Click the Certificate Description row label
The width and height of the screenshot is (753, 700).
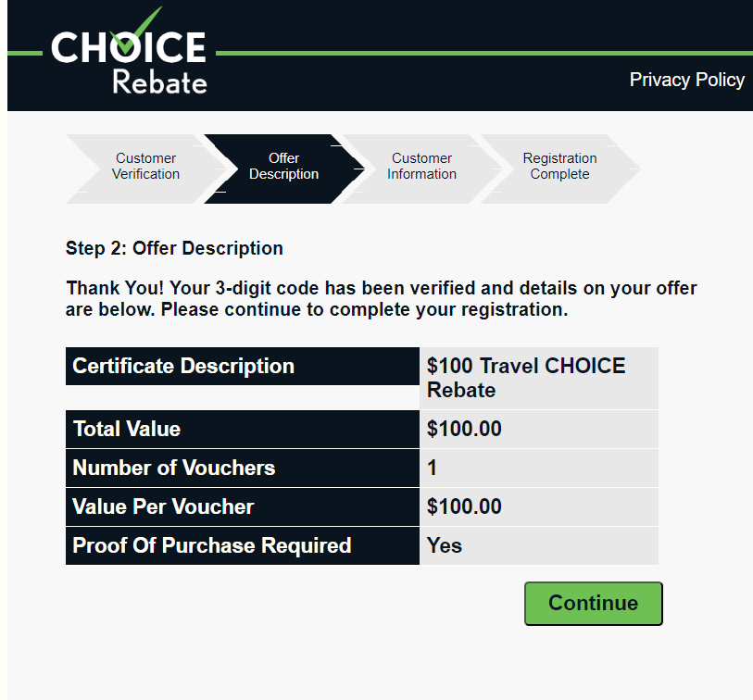pos(243,367)
